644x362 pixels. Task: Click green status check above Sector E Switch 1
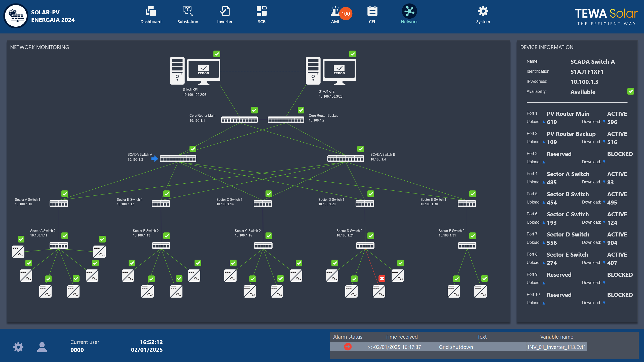coord(472,194)
